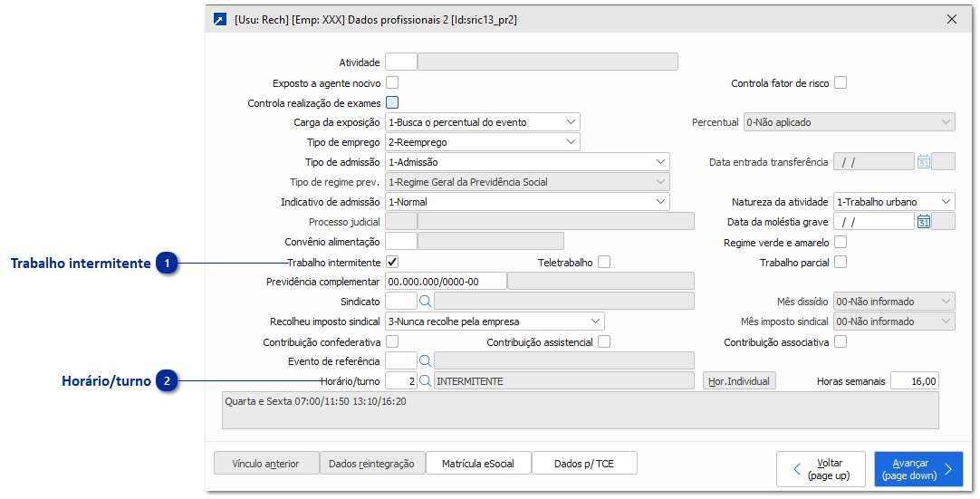Click the numbered callout badge 1
Viewport: 980px width, 499px height.
[168, 264]
